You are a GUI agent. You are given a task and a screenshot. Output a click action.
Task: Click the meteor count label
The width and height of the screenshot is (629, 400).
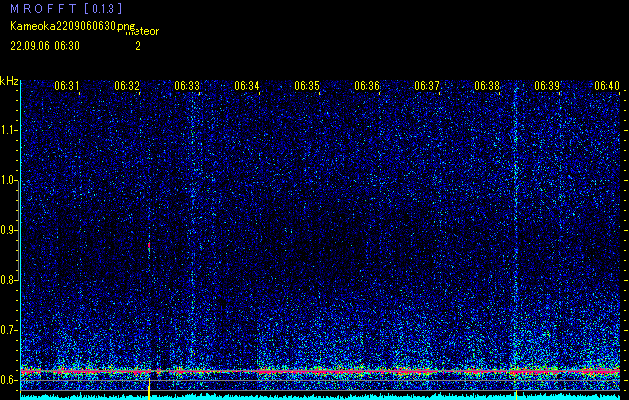(142, 31)
